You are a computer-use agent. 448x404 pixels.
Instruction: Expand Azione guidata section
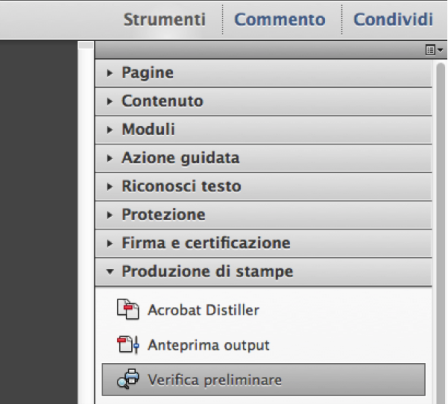(x=264, y=158)
